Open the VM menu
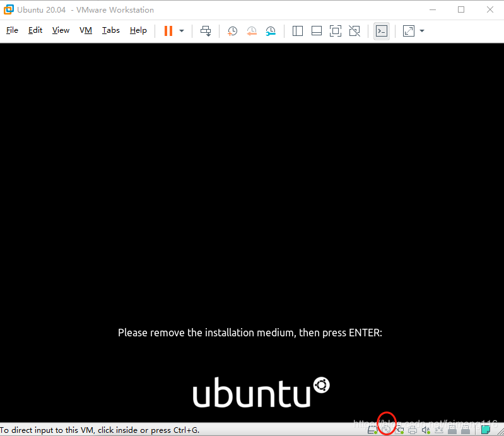 (86, 30)
